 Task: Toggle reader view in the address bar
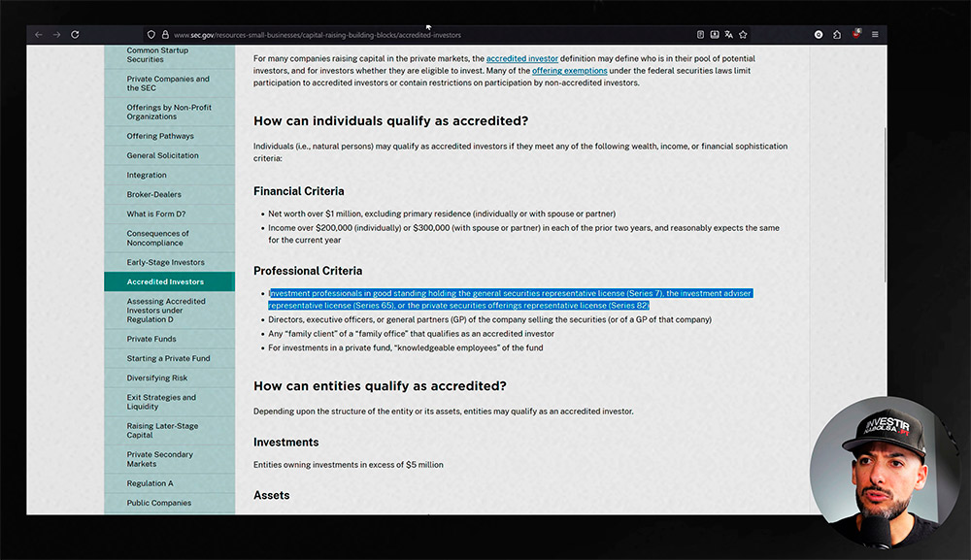coord(700,35)
